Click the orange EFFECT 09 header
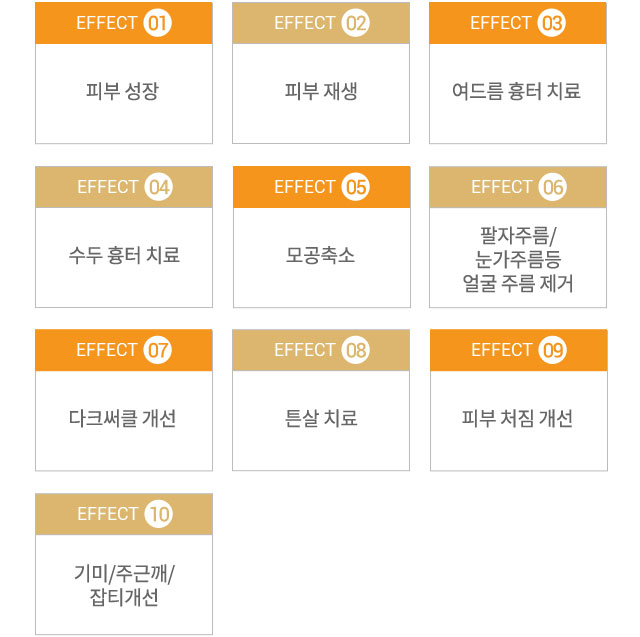The image size is (640, 637). pos(519,350)
